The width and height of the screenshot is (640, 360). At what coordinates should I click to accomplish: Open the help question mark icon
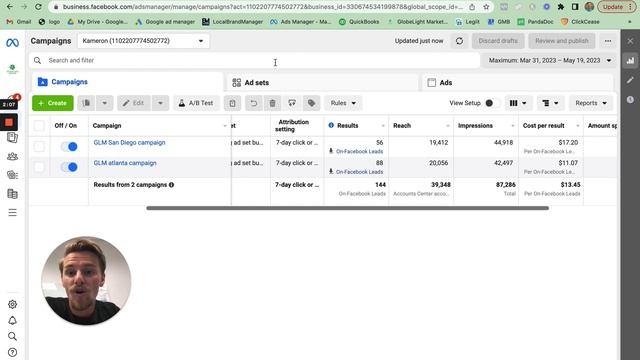(12, 352)
